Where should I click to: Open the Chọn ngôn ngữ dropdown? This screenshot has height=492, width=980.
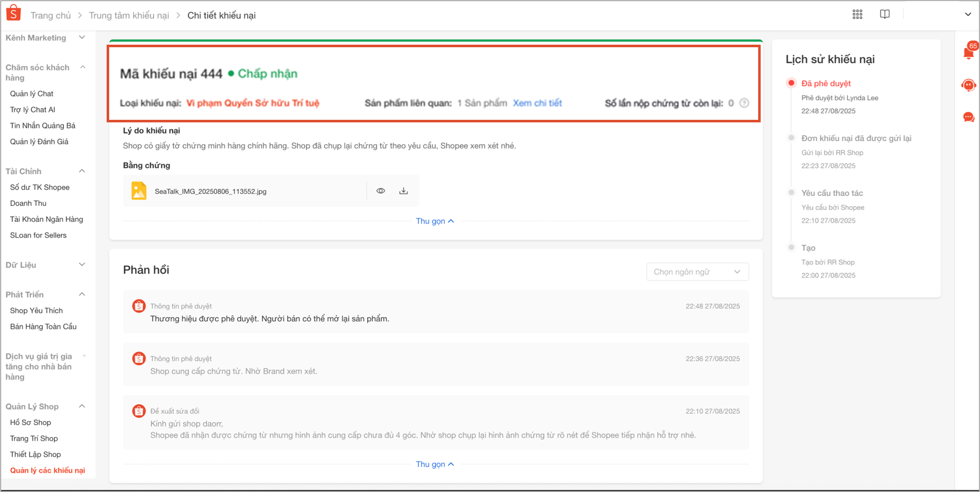(697, 272)
